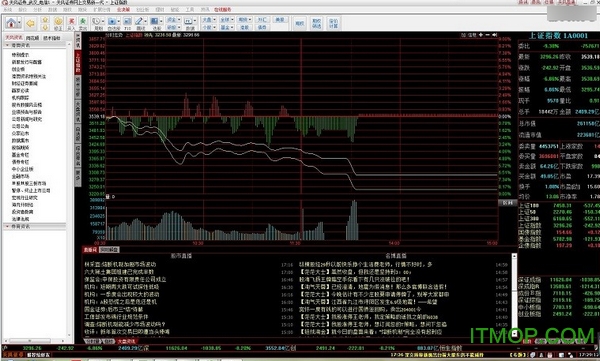
Task: Select 债券专栏 in the sidebar list
Action: 20,162
